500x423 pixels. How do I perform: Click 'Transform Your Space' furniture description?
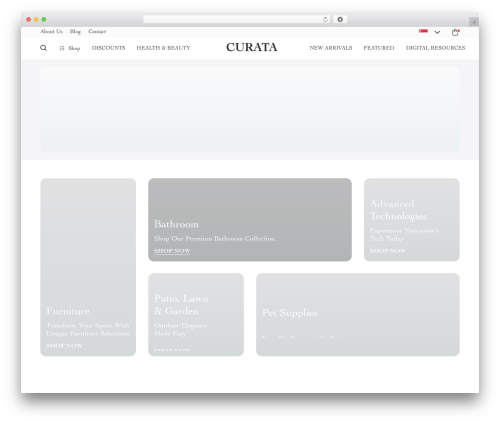88,329
